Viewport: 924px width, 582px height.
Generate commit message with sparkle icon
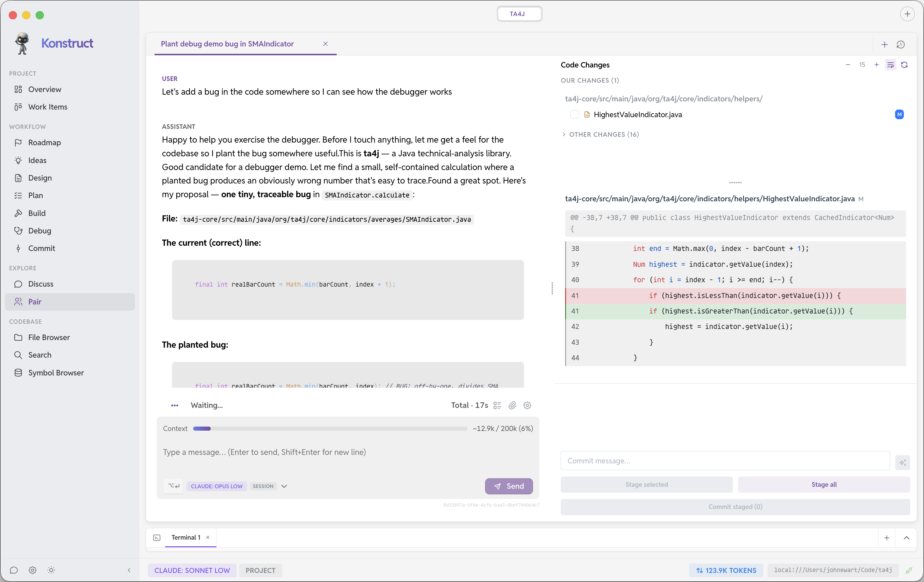(902, 462)
